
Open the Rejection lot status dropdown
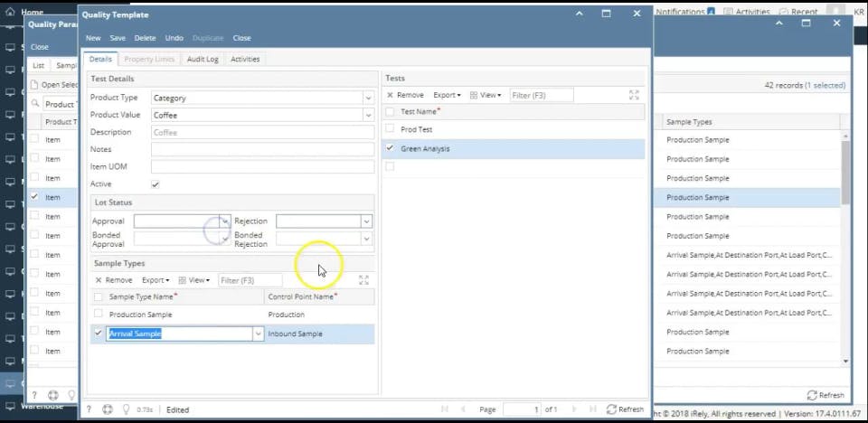click(366, 221)
